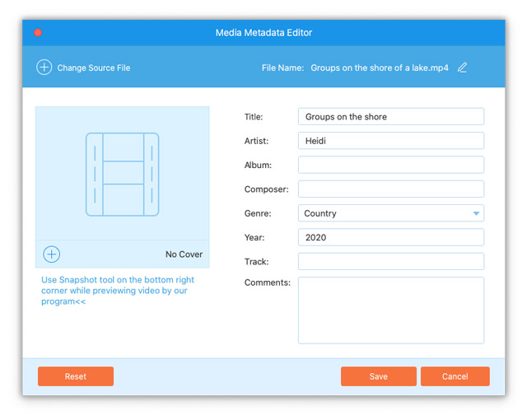This screenshot has height=420, width=527.
Task: Expand the Genre dropdown arrow
Action: [x=476, y=213]
